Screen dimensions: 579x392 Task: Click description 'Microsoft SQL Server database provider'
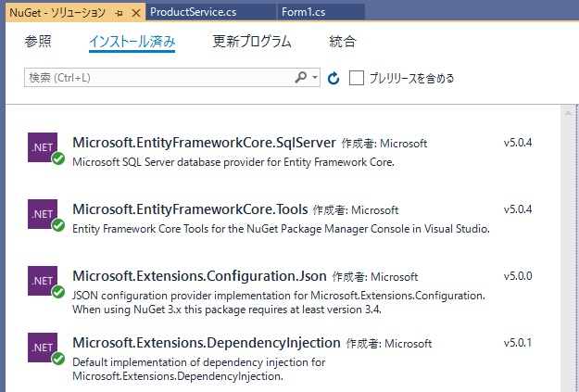[233, 162]
